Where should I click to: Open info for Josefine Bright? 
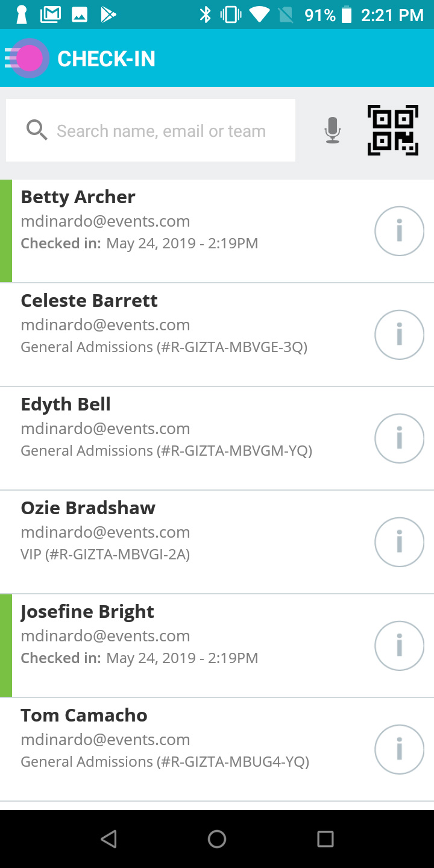399,646
